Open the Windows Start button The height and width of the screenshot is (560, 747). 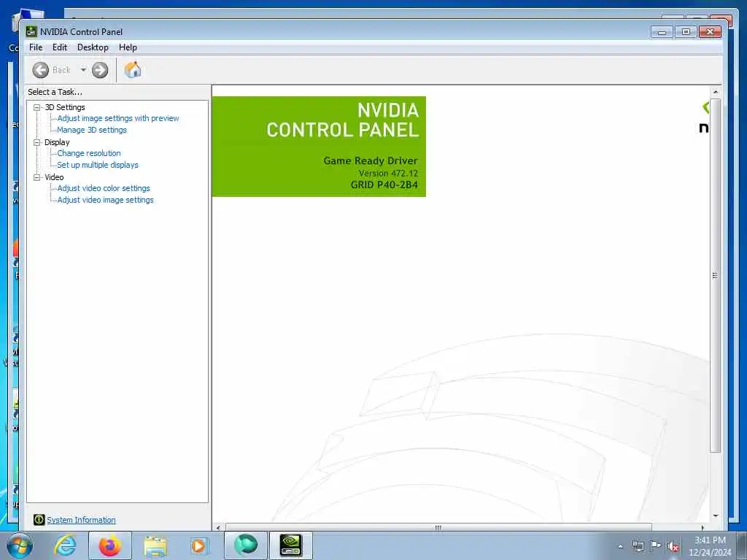pyautogui.click(x=20, y=545)
